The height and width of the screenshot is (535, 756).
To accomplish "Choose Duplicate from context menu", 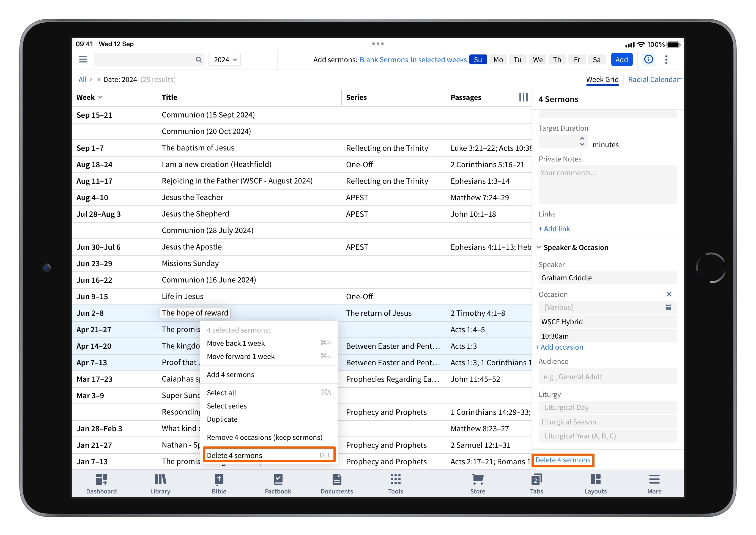I will click(269, 419).
